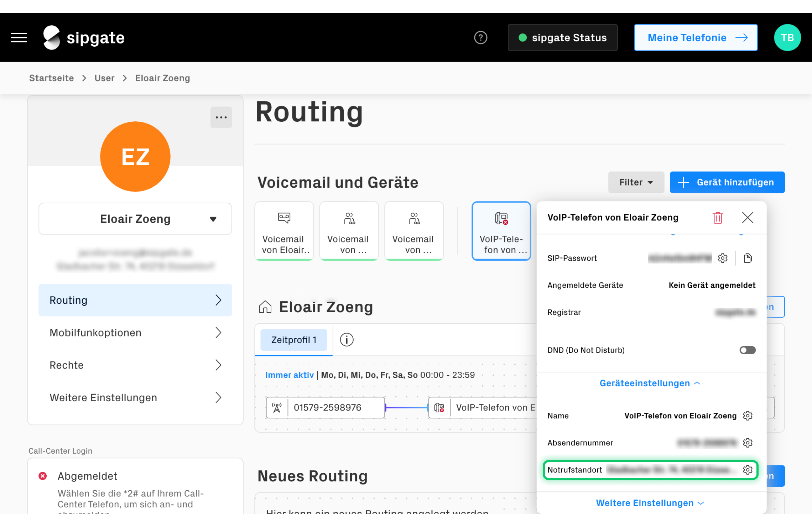Edit the device Name via gear icon
The height and width of the screenshot is (527, 812).
click(748, 416)
